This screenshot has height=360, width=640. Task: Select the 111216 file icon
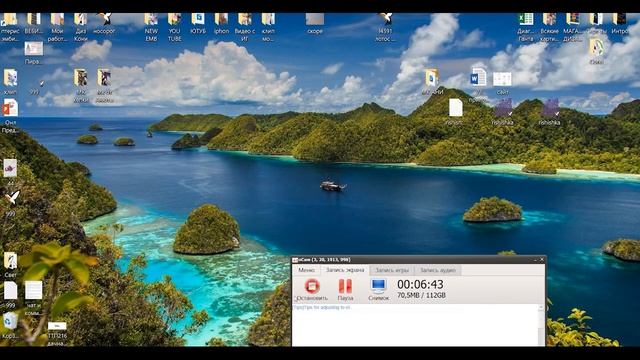click(57, 334)
